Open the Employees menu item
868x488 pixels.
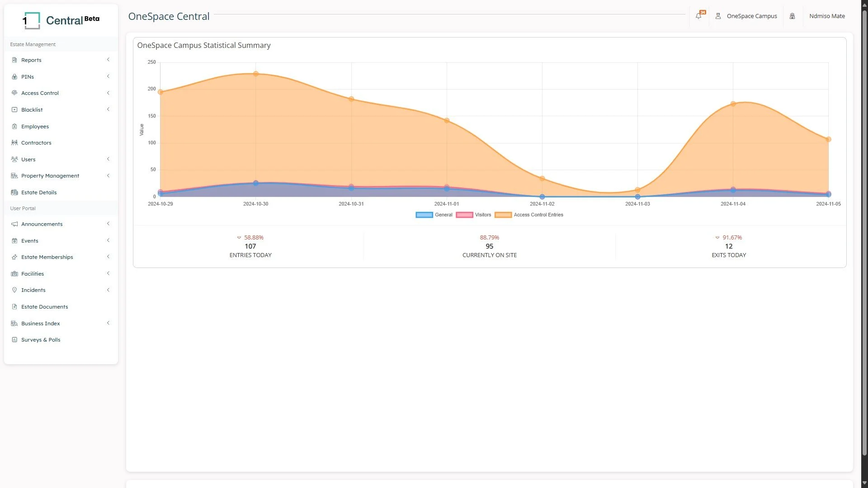[x=35, y=127]
